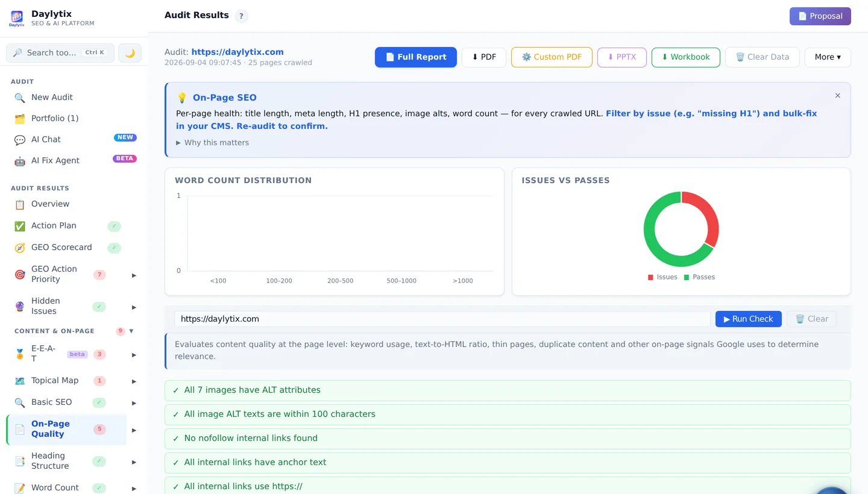Screen dimensions: 868x494
Task: Click the Overview clipboard icon
Action: tap(20, 204)
